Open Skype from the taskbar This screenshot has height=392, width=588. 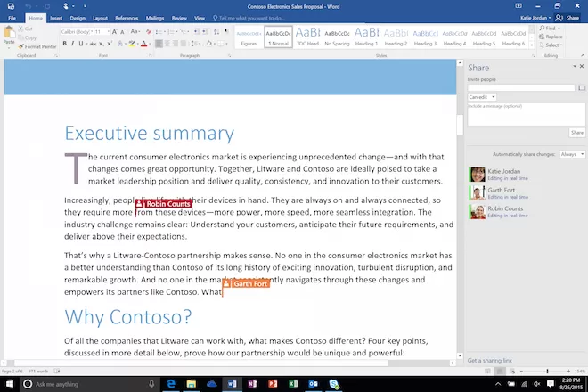coord(334,384)
